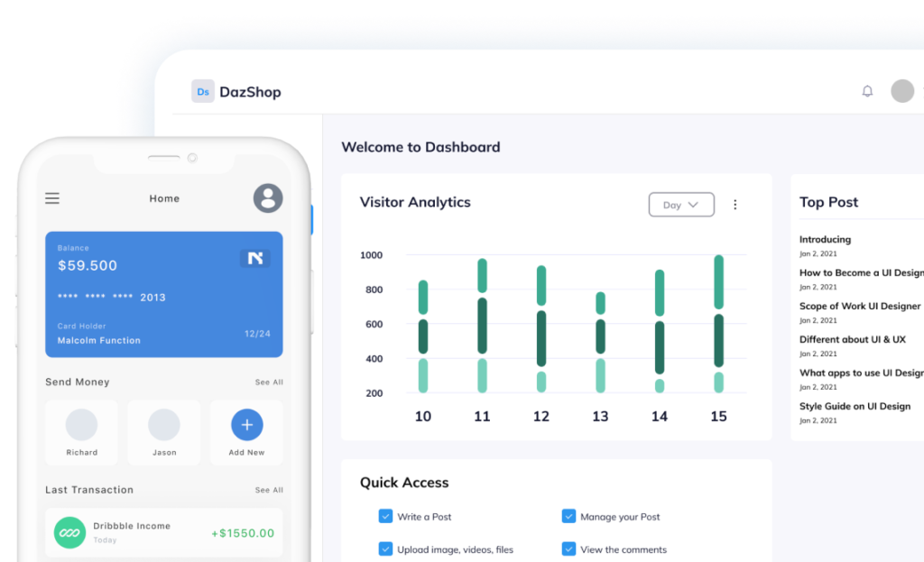Viewport: 924px width, 562px height.
Task: Uncheck the Write a Post checkbox
Action: pyautogui.click(x=386, y=517)
